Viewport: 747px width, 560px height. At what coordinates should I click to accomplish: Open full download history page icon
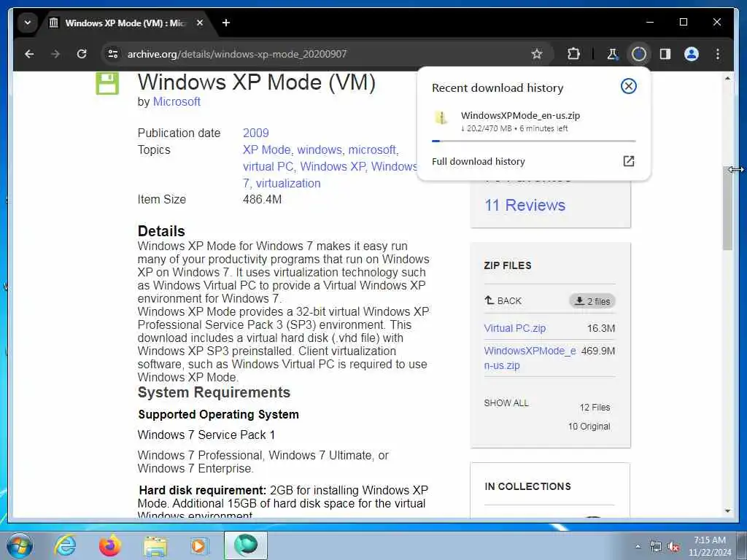pos(628,161)
